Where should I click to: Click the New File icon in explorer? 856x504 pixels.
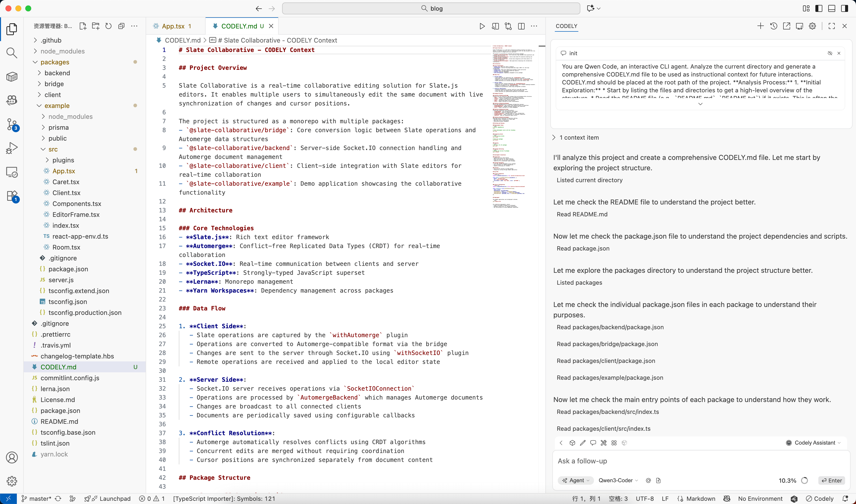click(x=82, y=26)
